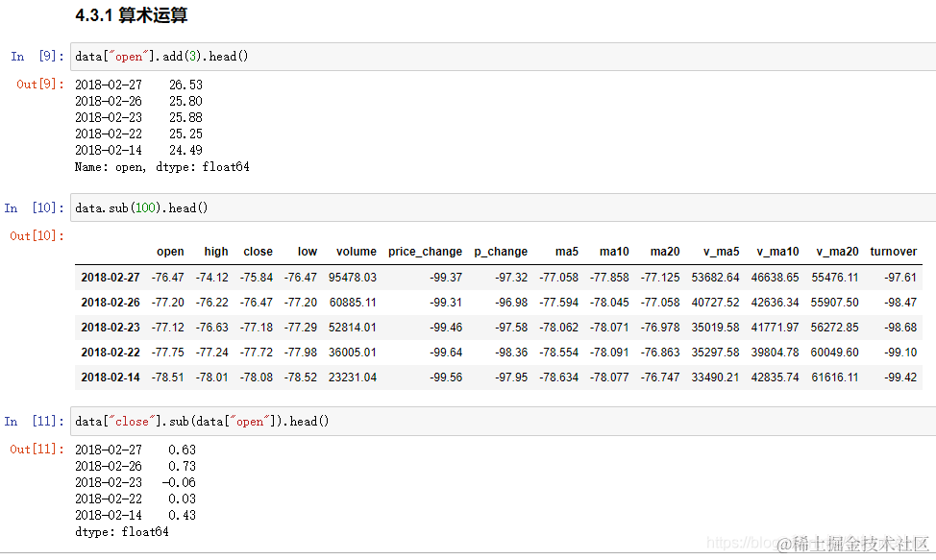Click open value -76.47 in first row

pos(168,278)
